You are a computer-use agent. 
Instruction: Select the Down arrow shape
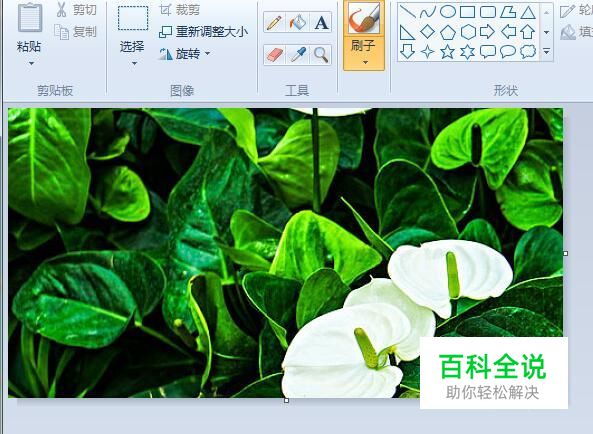[407, 51]
